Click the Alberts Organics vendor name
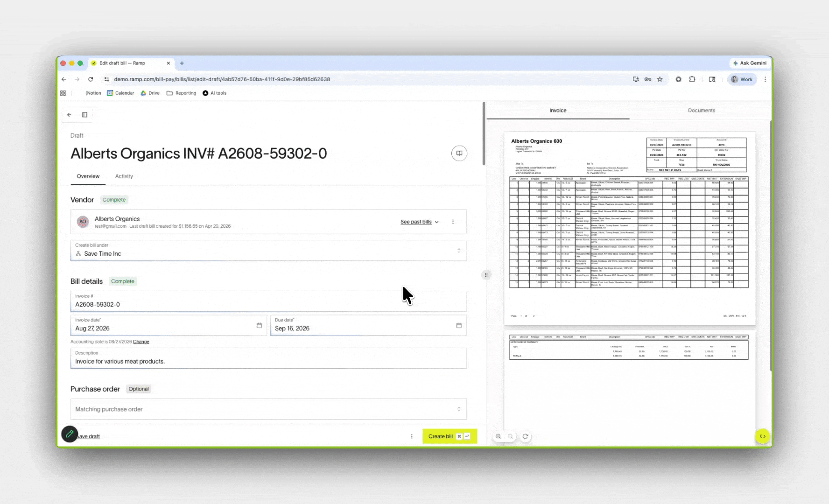 click(117, 219)
